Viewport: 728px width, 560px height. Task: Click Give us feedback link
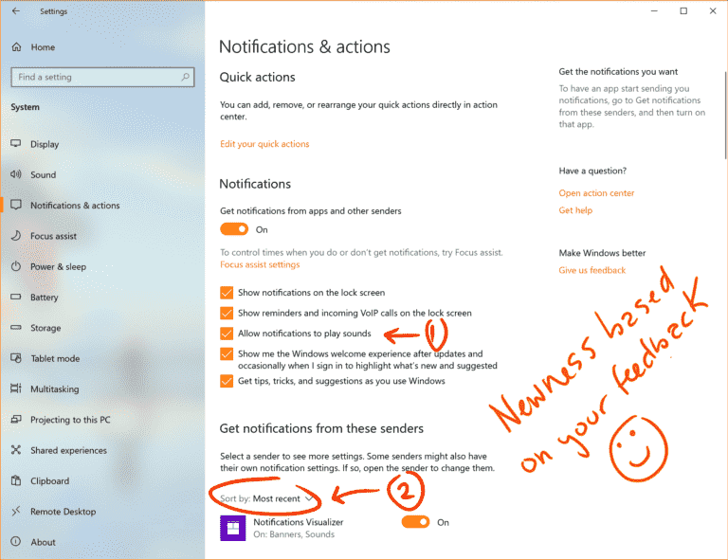click(591, 270)
